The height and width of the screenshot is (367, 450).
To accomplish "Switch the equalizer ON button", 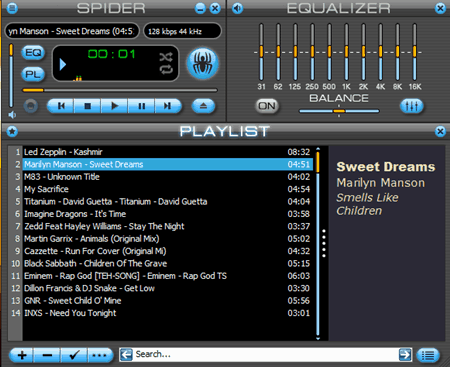I will pos(267,106).
